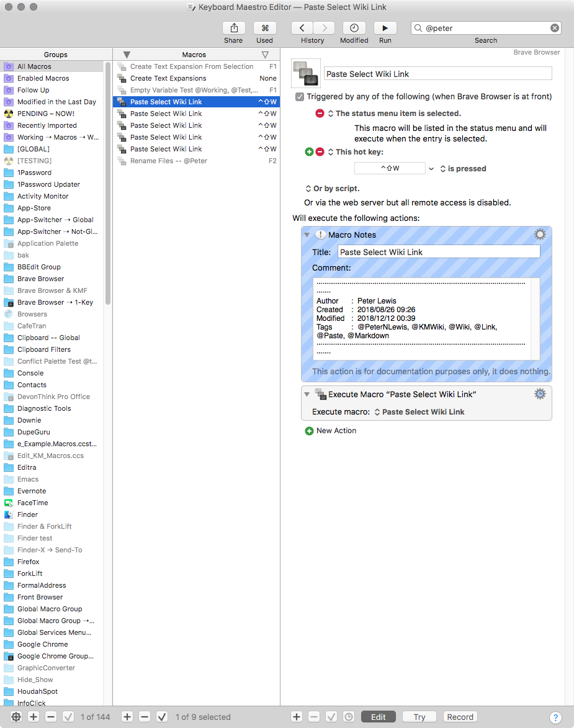The height and width of the screenshot is (728, 574).
Task: Select Create Text Expansion From Selection macro
Action: pyautogui.click(x=197, y=66)
